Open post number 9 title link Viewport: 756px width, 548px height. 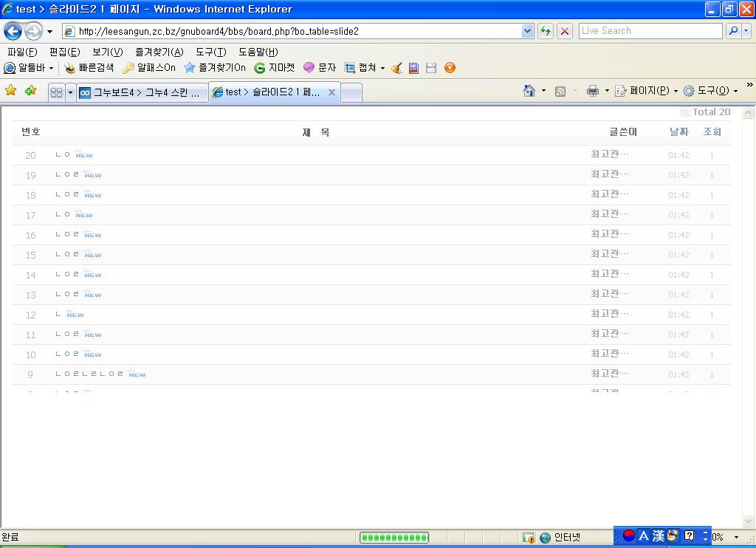89,374
